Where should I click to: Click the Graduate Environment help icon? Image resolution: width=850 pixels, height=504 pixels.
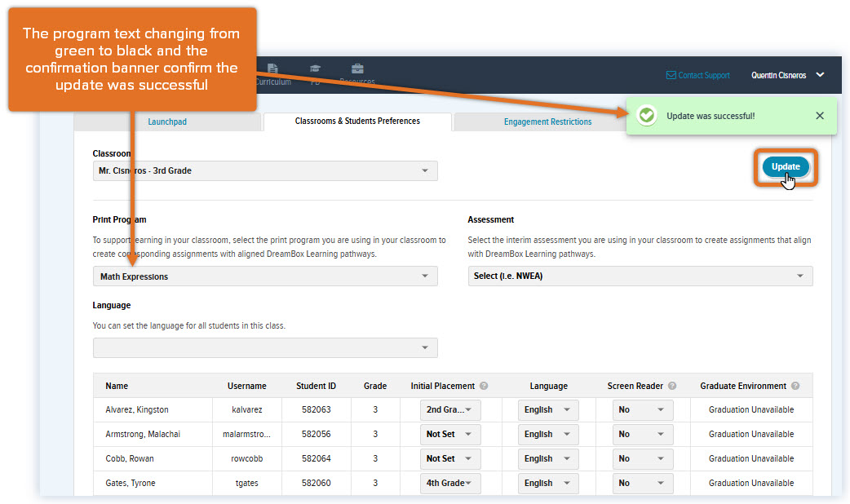(795, 386)
